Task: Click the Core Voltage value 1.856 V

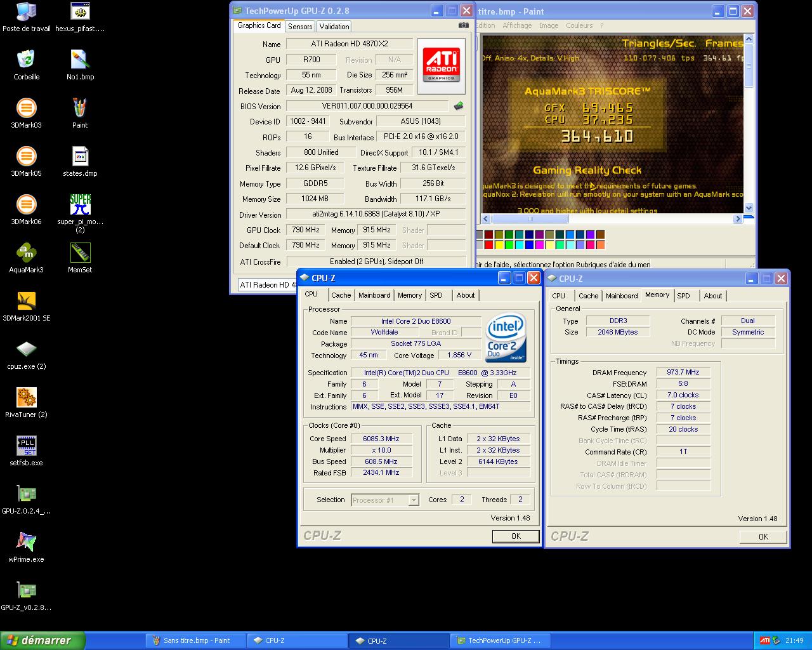Action: tap(459, 355)
